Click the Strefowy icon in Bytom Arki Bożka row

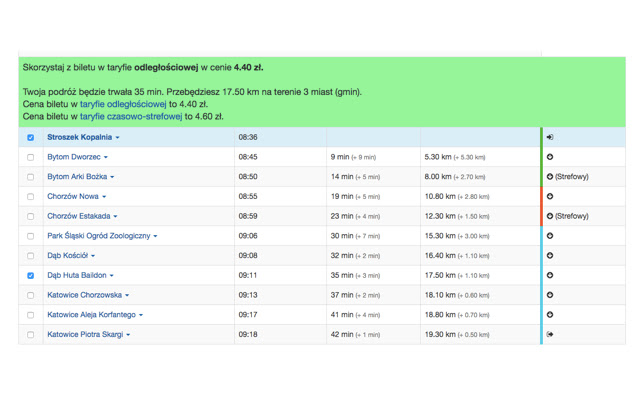pos(550,177)
